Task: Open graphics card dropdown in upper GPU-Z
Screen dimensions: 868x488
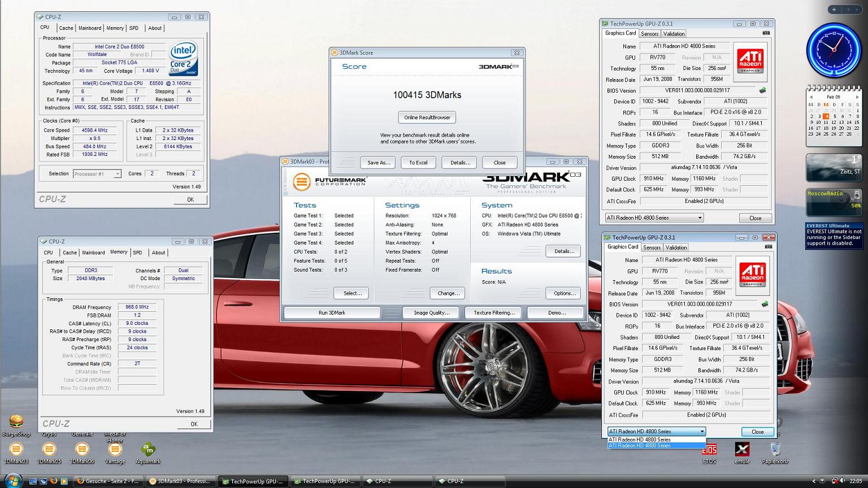Action: [654, 217]
